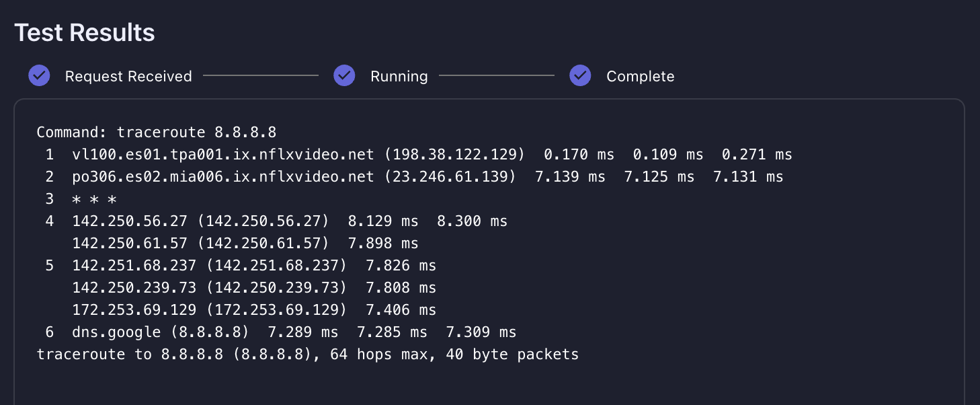Click the 7.131 ms latency value

748,177
